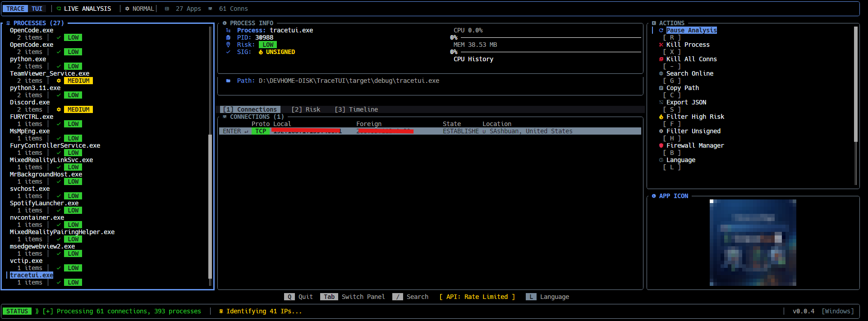868x321 pixels.
Task: Select Discord.exe in process list
Action: click(x=30, y=102)
